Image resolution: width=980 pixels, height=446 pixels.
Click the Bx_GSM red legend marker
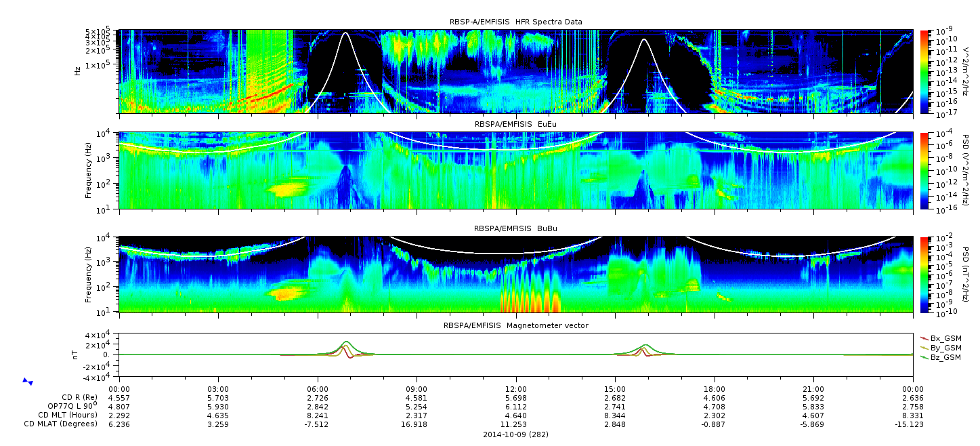pos(925,338)
